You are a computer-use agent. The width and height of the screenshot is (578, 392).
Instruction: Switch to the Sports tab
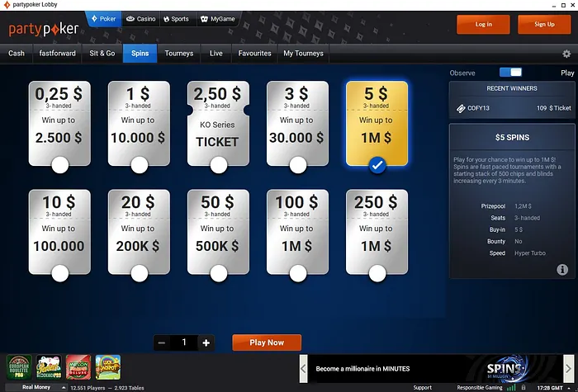click(176, 19)
